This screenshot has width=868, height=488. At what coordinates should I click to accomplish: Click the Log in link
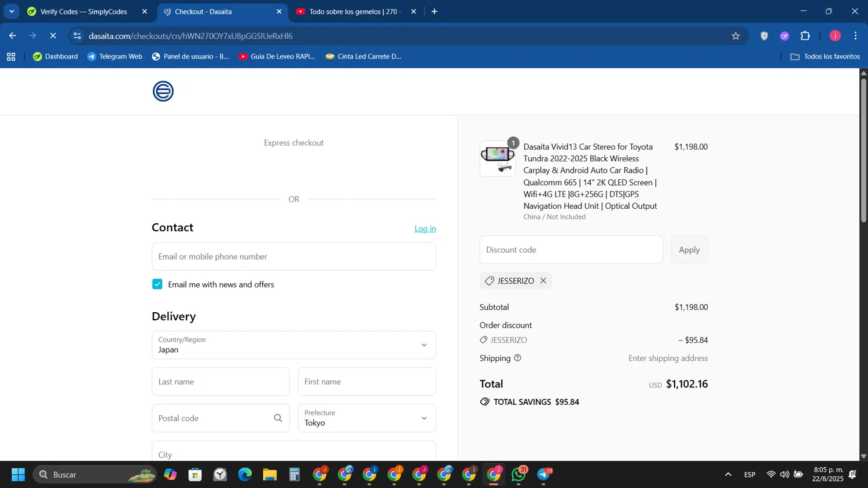coord(425,228)
